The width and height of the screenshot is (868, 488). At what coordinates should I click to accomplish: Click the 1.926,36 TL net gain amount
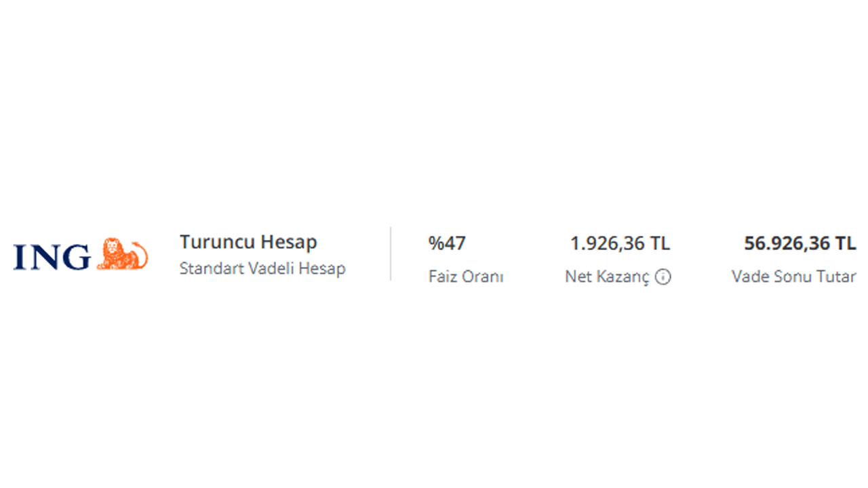point(620,243)
